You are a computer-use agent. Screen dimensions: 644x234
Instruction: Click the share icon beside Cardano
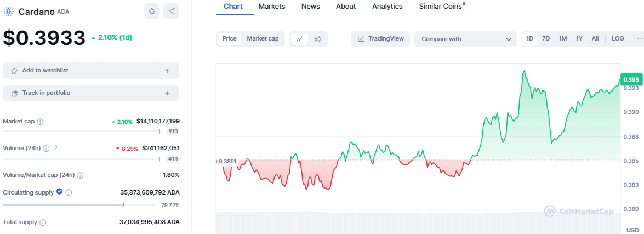(171, 12)
